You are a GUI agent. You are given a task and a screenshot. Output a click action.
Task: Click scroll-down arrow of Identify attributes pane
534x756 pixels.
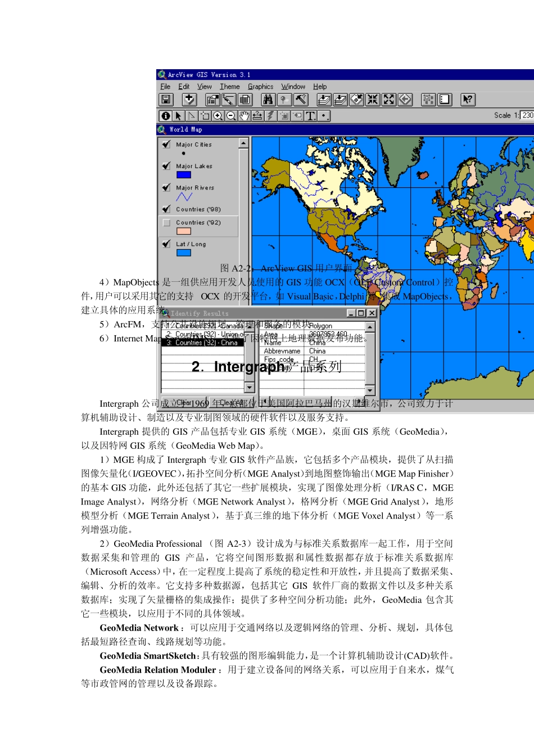tap(370, 390)
